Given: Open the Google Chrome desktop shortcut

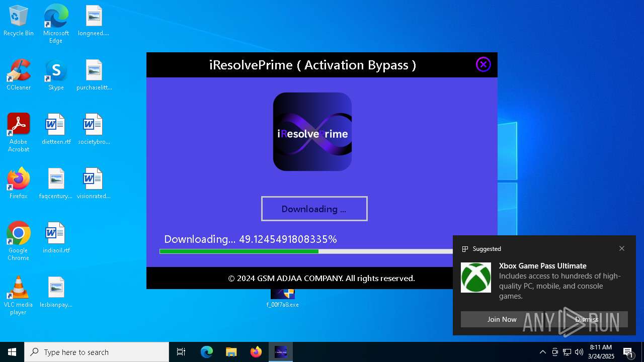Looking at the screenshot, I should tap(19, 241).
